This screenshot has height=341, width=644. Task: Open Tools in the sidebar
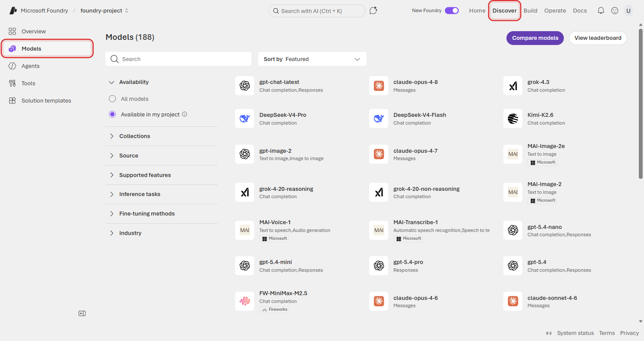[48, 83]
